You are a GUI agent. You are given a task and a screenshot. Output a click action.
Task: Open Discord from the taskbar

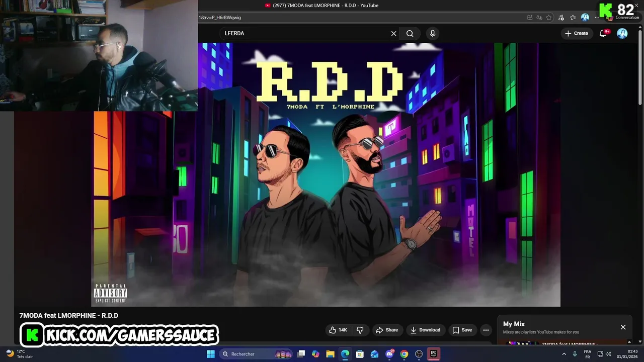click(389, 354)
